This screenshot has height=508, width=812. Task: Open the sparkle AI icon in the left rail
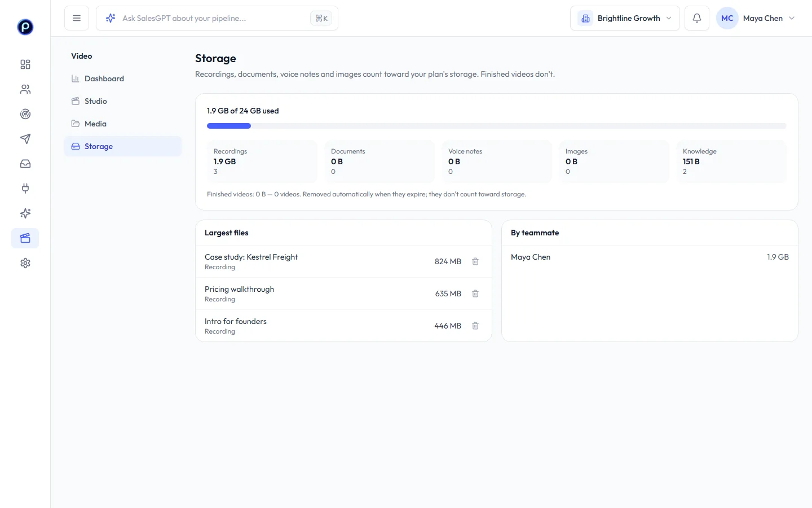(25, 213)
